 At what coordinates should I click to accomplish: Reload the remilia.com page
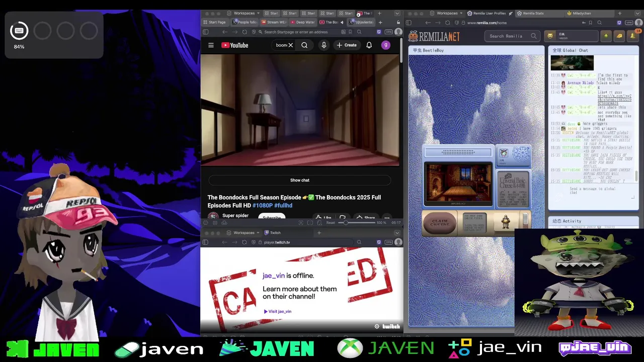point(448,23)
